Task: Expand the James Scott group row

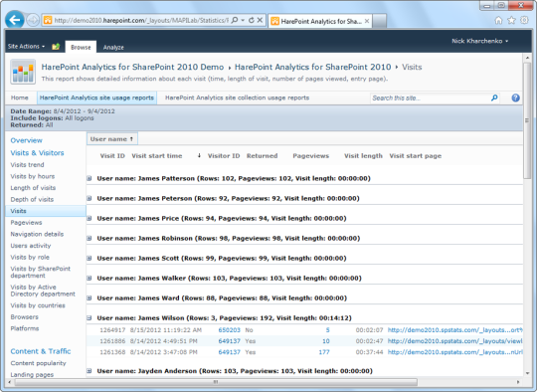Action: point(89,258)
